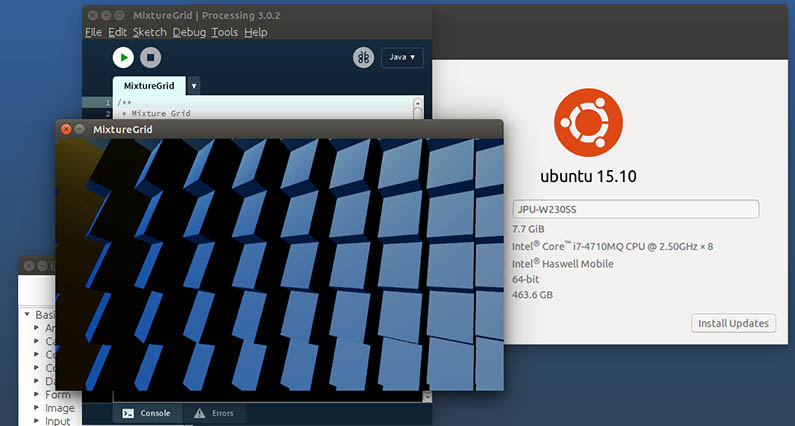Click code line 2 'Mixture Grid' comment
The image size is (795, 426).
coord(157,113)
